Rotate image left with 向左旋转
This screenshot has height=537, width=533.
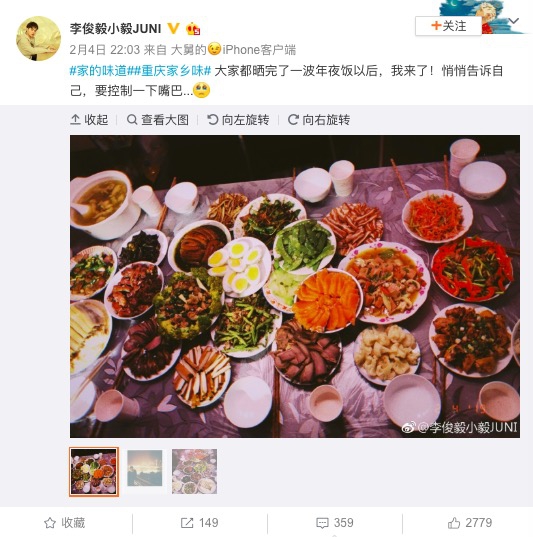pos(238,120)
